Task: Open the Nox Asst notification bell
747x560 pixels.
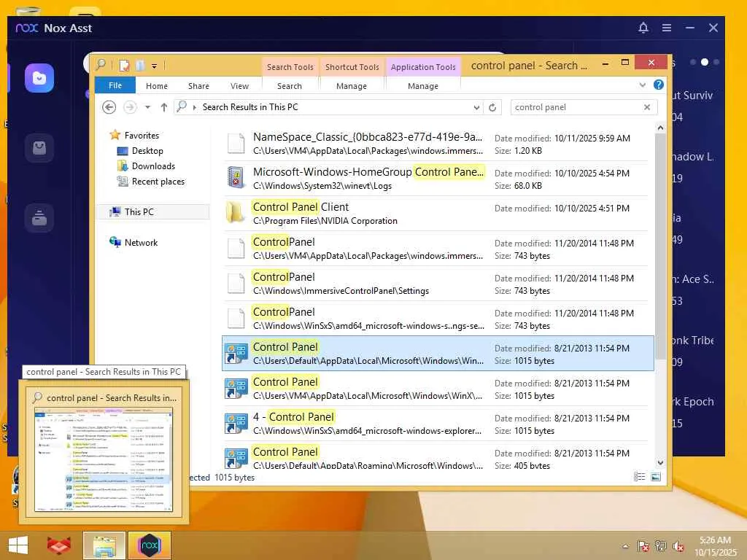Action: point(643,28)
